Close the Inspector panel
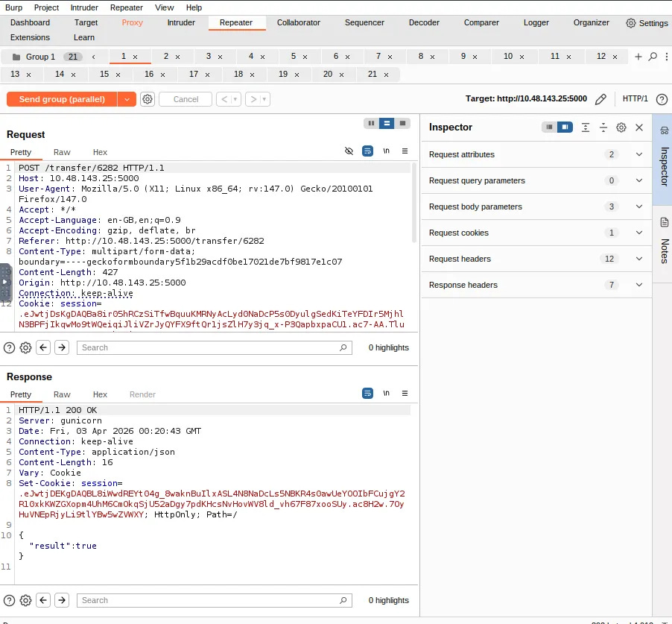This screenshot has height=624, width=672. tap(639, 127)
